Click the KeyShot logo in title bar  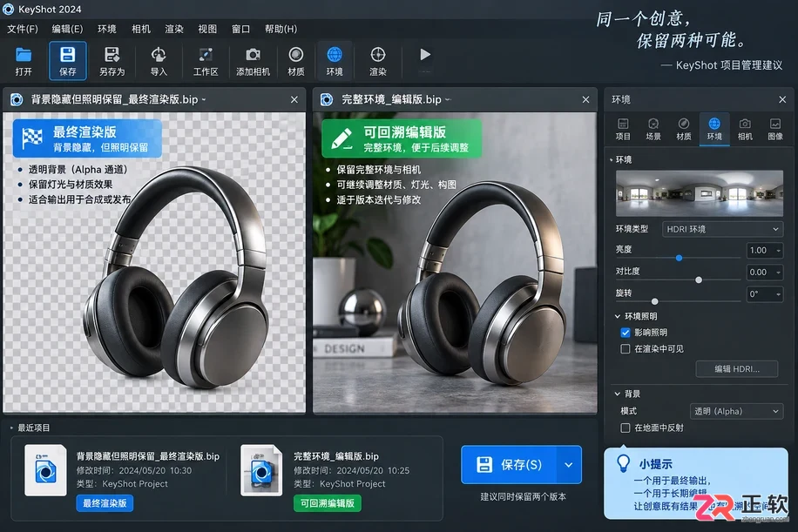coord(8,10)
